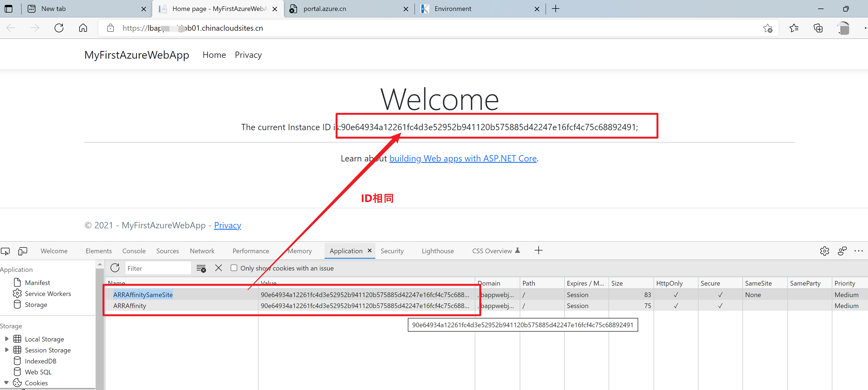Viewport: 868px width, 390px height.
Task: Collapse the Cookies tree node
Action: (x=6, y=383)
